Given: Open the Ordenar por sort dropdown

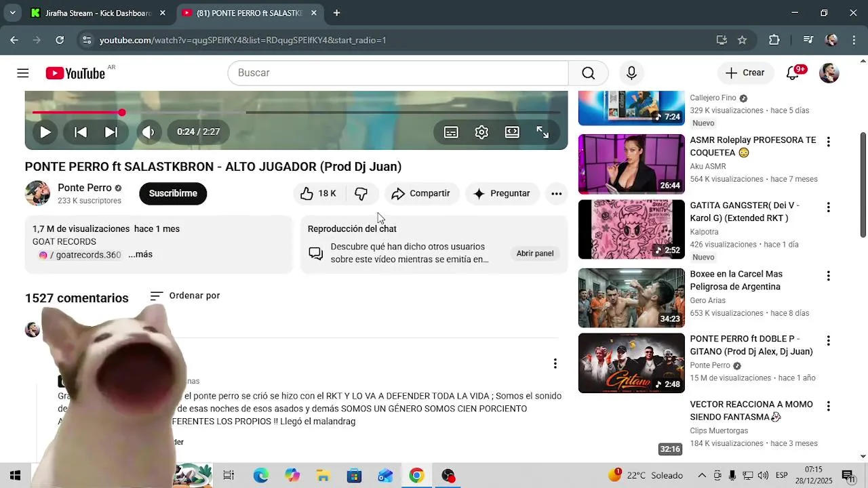Looking at the screenshot, I should coord(185,296).
